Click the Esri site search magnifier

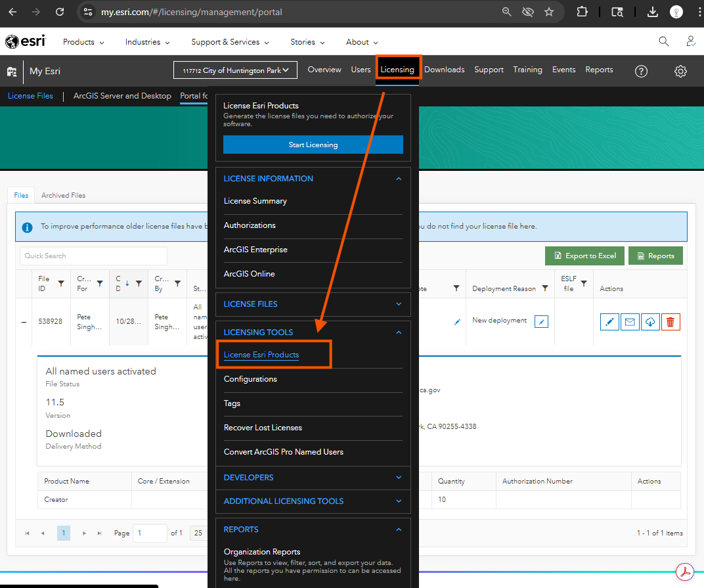(664, 41)
